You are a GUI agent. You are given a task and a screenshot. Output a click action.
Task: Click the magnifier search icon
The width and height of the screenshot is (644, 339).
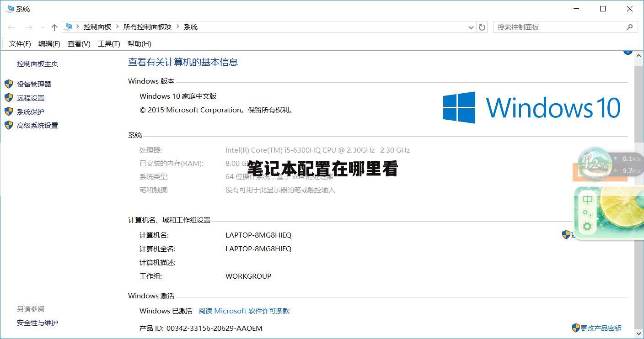[629, 27]
